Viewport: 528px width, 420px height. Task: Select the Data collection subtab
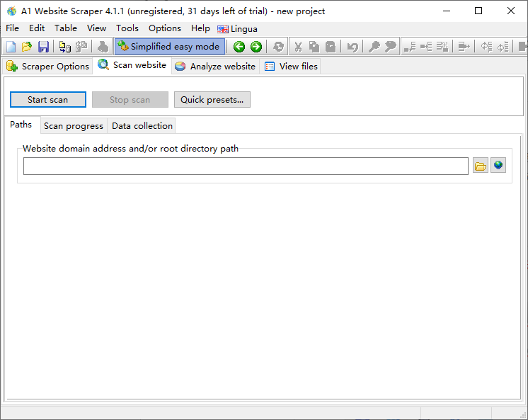(142, 126)
